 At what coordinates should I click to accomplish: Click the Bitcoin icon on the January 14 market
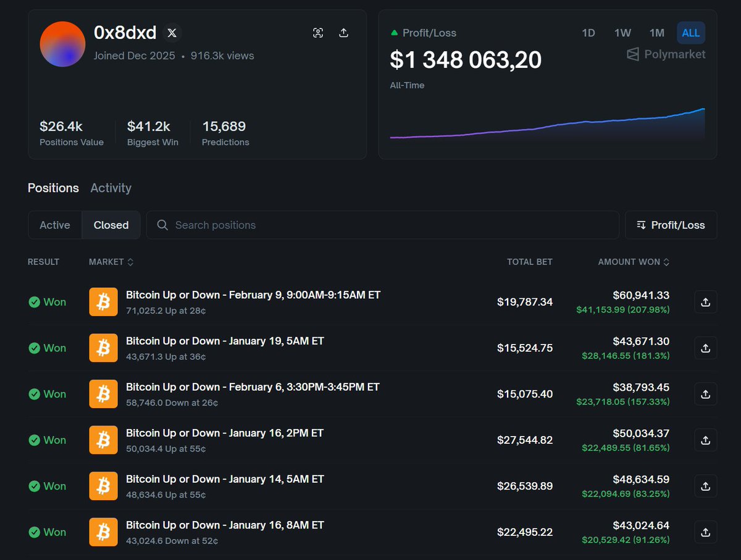[x=103, y=486]
